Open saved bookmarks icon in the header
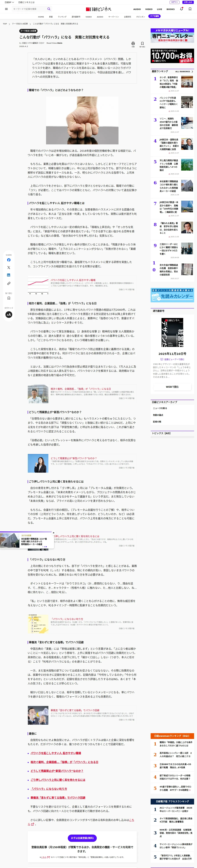The width and height of the screenshot is (197, 868). point(190,9)
